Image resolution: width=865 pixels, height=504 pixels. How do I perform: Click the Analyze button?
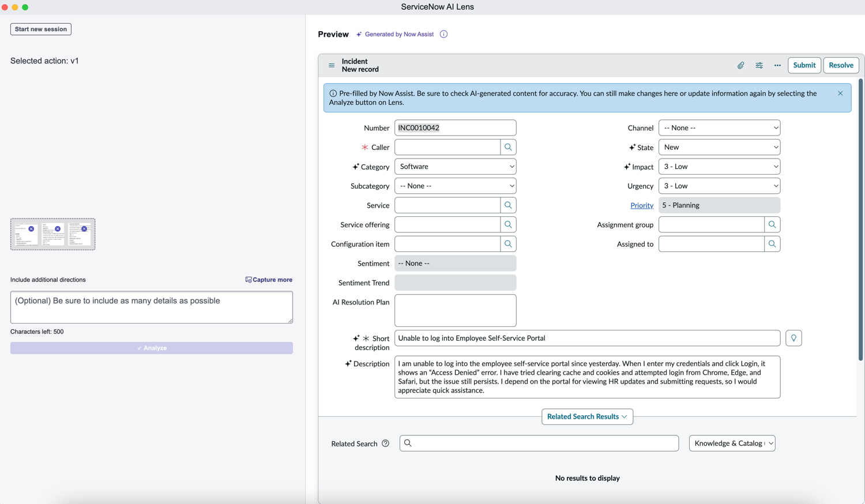click(152, 348)
